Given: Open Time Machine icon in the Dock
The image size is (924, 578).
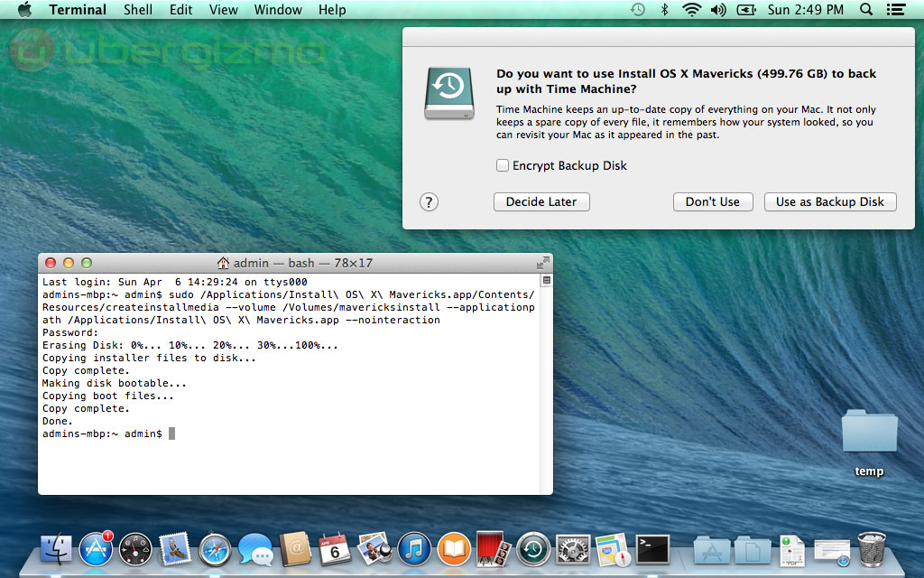Looking at the screenshot, I should (x=533, y=549).
